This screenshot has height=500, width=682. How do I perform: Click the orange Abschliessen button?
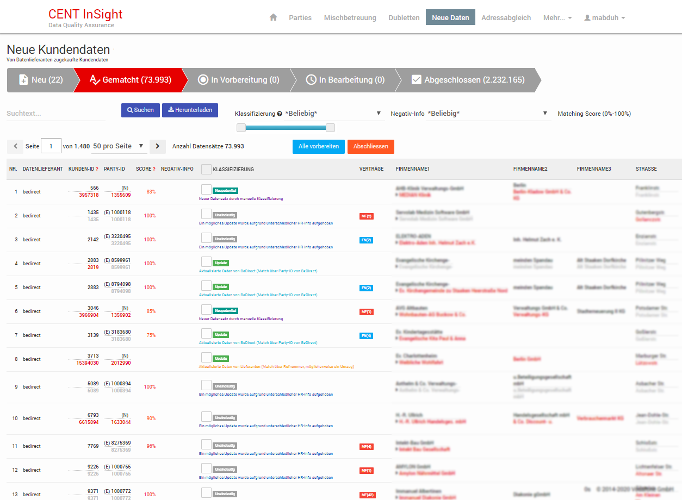click(371, 146)
